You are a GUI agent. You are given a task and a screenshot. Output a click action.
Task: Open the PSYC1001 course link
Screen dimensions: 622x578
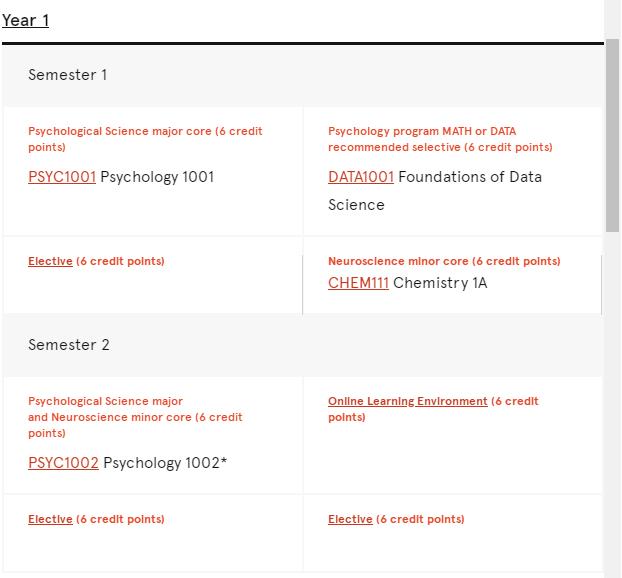pyautogui.click(x=62, y=177)
